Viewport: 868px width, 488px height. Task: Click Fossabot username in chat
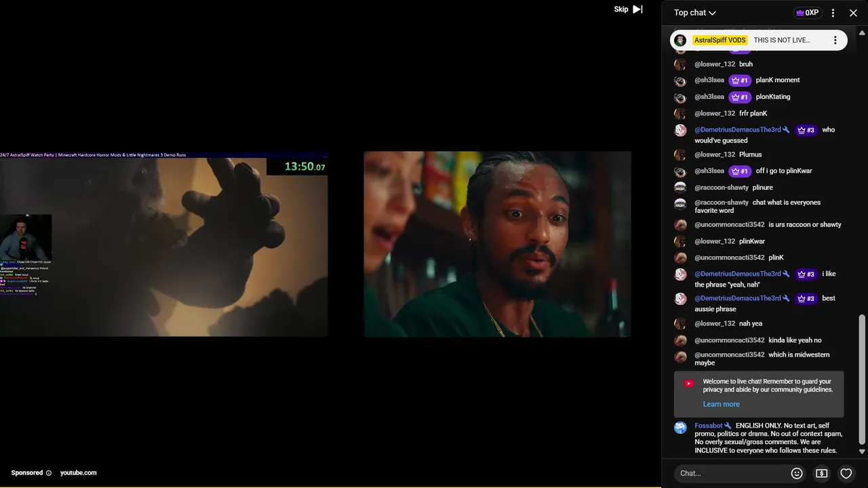pyautogui.click(x=709, y=426)
